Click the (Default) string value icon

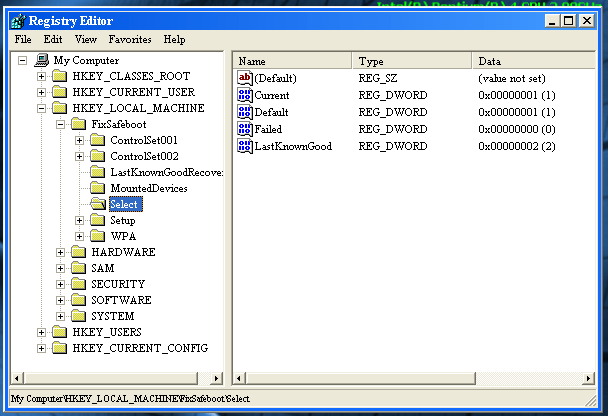click(245, 78)
